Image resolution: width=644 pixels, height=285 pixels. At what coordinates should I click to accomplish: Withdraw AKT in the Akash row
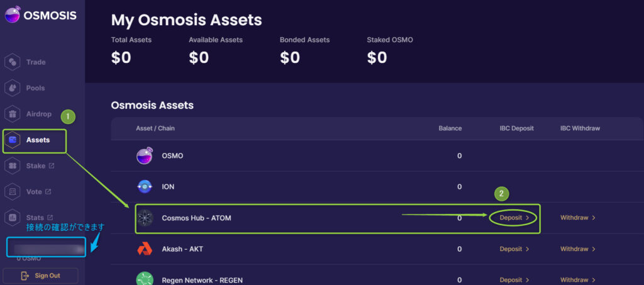[578, 249]
